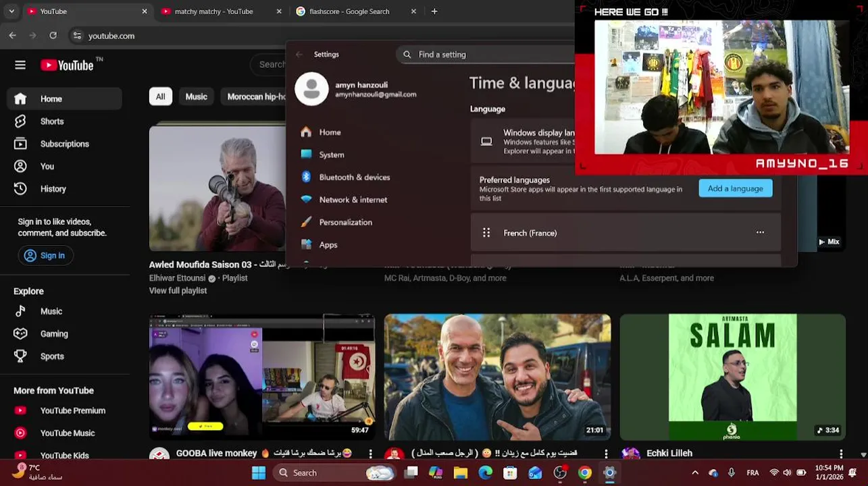Viewport: 868px width, 486px height.
Task: Switch to matchy matchy YouTube tab
Action: 222,11
